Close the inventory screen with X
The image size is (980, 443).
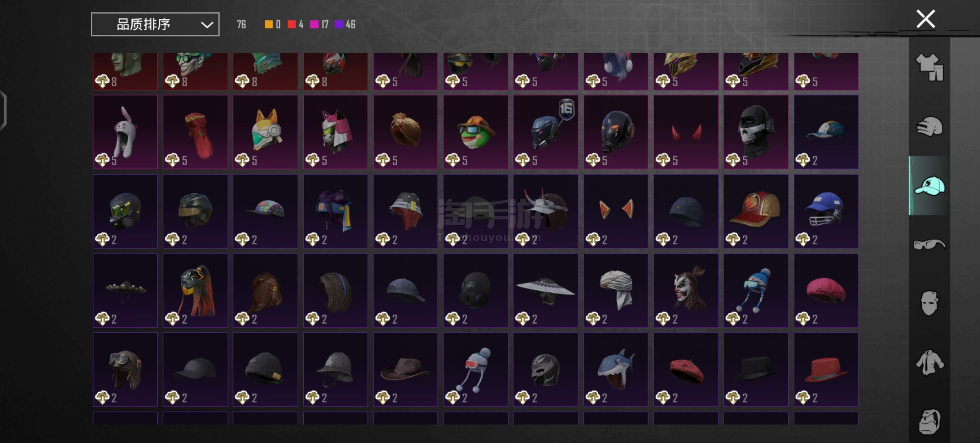pyautogui.click(x=926, y=19)
